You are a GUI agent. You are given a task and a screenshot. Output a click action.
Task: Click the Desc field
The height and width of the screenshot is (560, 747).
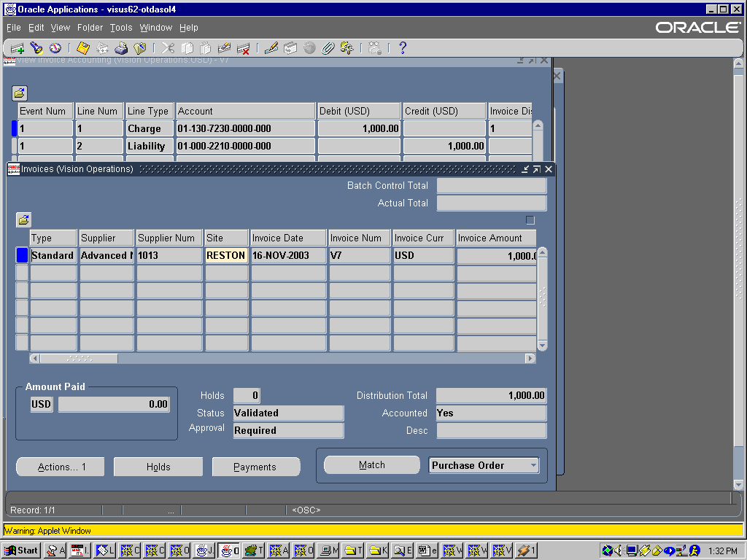(x=491, y=430)
